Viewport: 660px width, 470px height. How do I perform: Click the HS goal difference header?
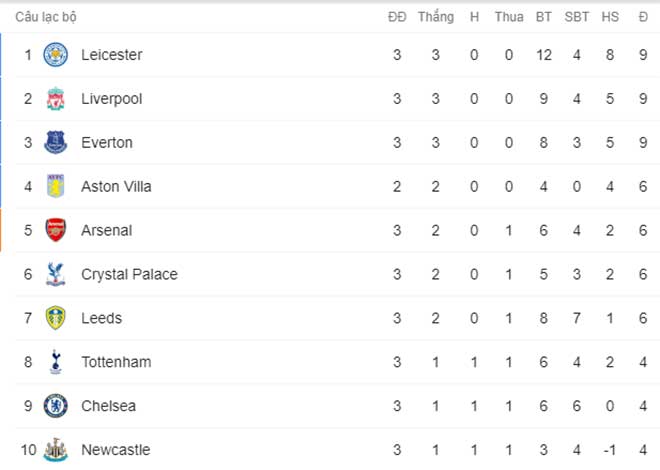(610, 17)
